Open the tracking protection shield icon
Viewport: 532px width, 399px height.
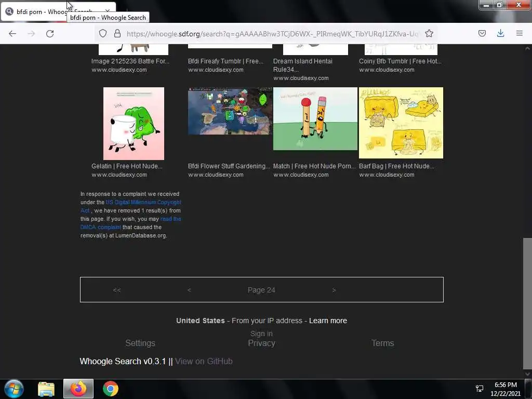103,33
